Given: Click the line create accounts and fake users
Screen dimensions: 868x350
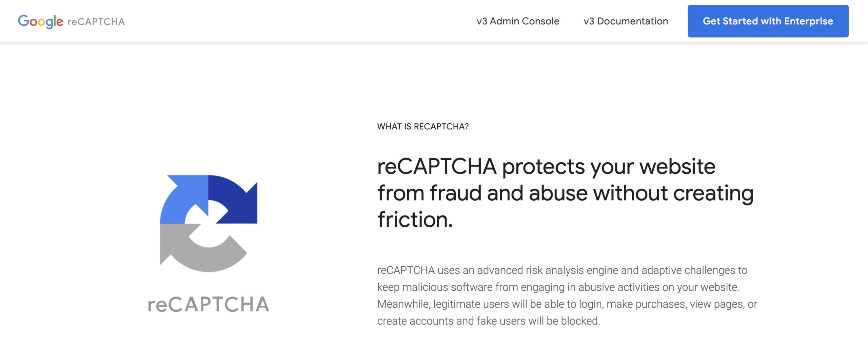Looking at the screenshot, I should [x=489, y=321].
